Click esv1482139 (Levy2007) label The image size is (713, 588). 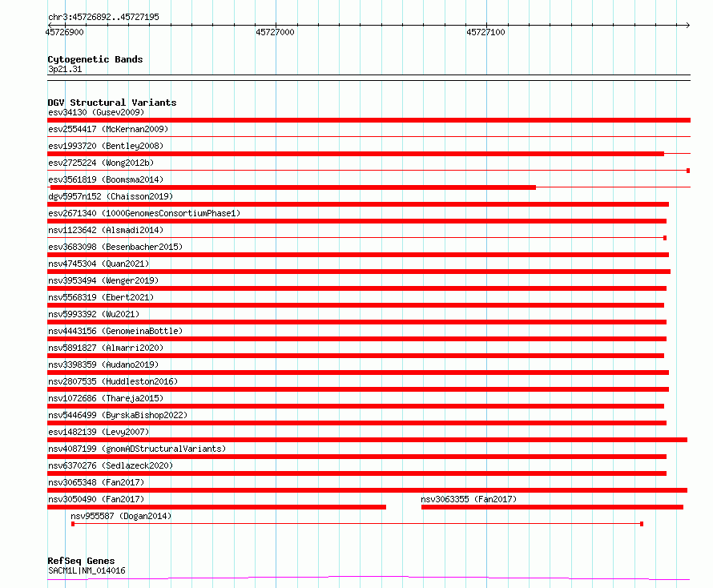tap(99, 432)
